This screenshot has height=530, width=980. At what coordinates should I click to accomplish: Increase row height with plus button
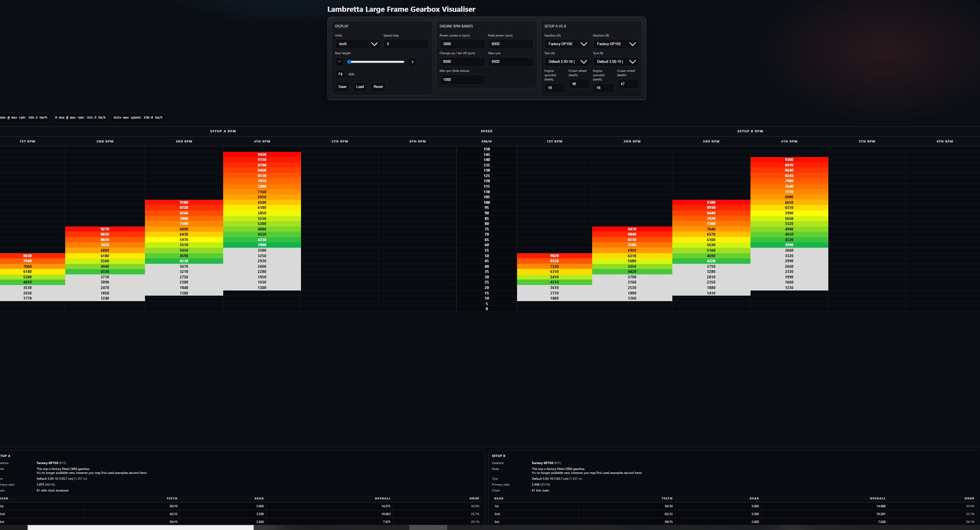pos(412,62)
